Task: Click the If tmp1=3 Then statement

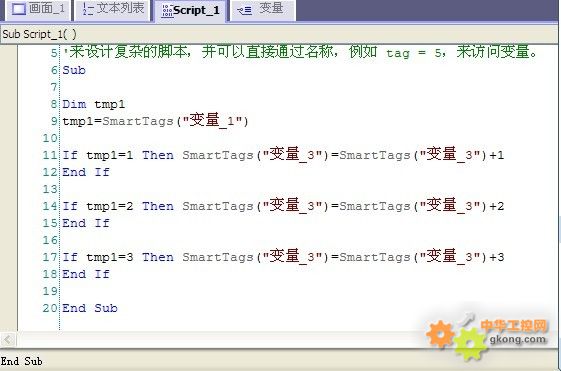Action: (283, 257)
